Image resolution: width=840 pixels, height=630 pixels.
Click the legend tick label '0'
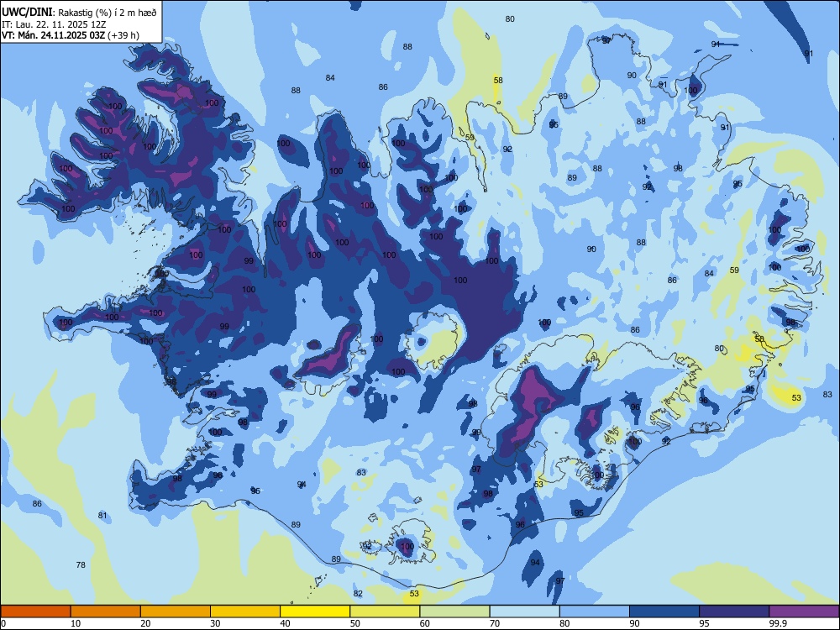(3, 623)
